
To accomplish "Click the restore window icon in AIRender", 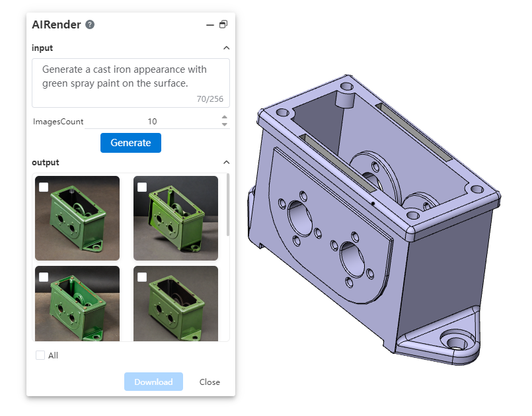I will [223, 24].
